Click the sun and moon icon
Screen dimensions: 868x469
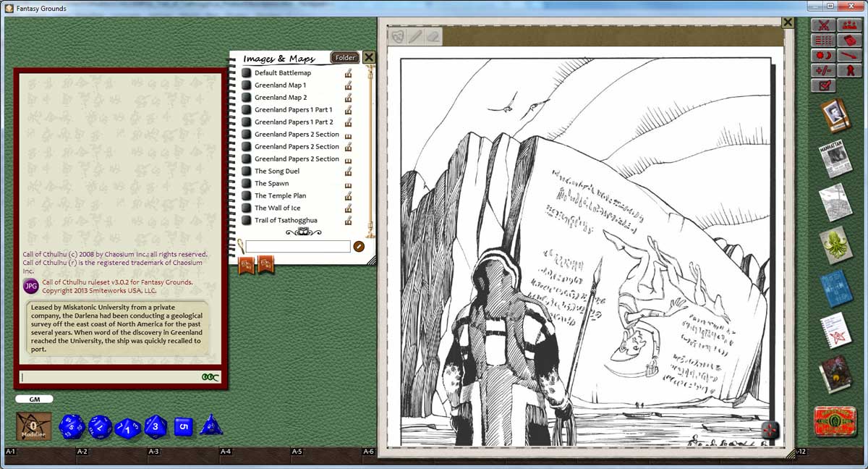pos(825,55)
